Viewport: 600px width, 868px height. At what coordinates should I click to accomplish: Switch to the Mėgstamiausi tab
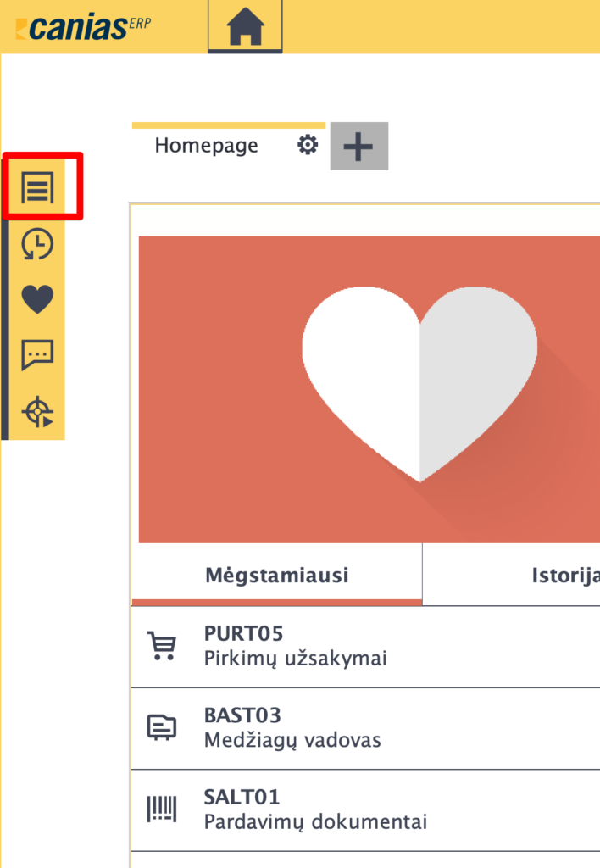276,576
